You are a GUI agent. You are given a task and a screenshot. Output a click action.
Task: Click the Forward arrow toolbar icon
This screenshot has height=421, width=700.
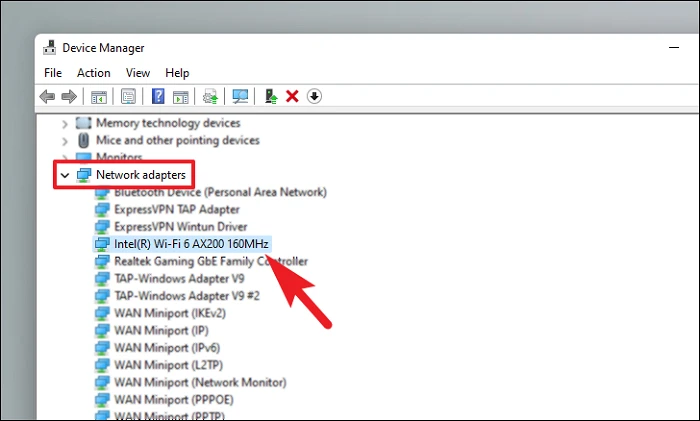pyautogui.click(x=69, y=96)
